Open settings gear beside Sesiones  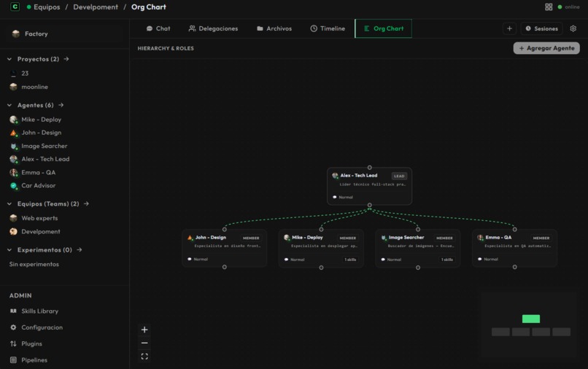[x=573, y=28]
